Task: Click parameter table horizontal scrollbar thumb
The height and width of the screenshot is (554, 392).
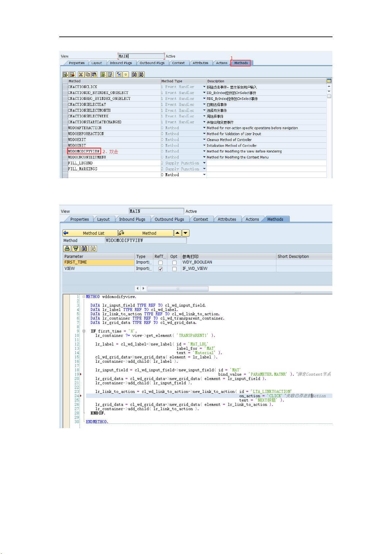Action: (178, 288)
